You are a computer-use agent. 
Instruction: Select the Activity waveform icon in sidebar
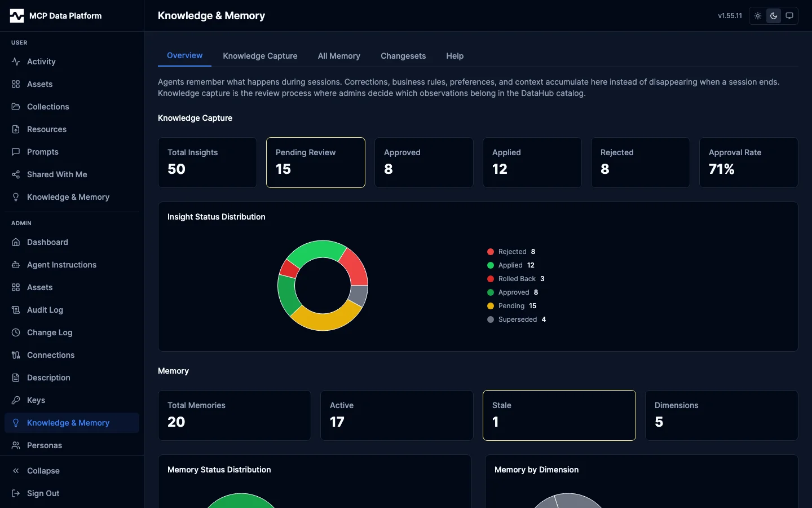16,62
